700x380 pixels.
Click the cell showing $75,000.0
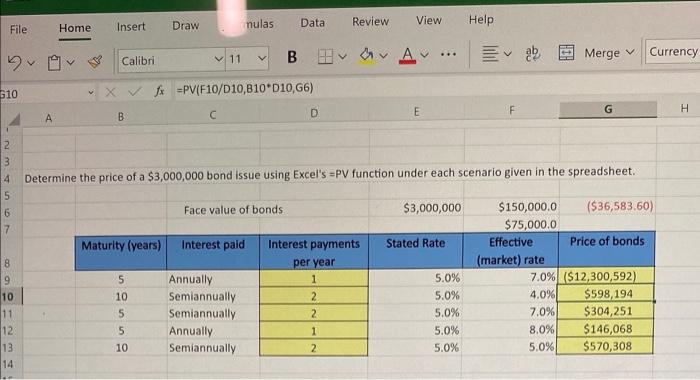pos(512,224)
